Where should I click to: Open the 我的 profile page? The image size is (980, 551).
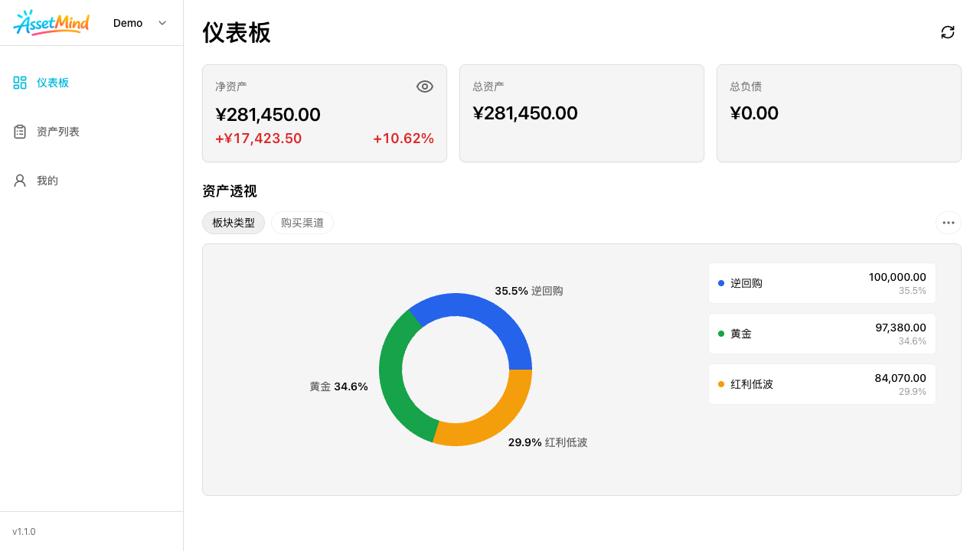point(47,181)
